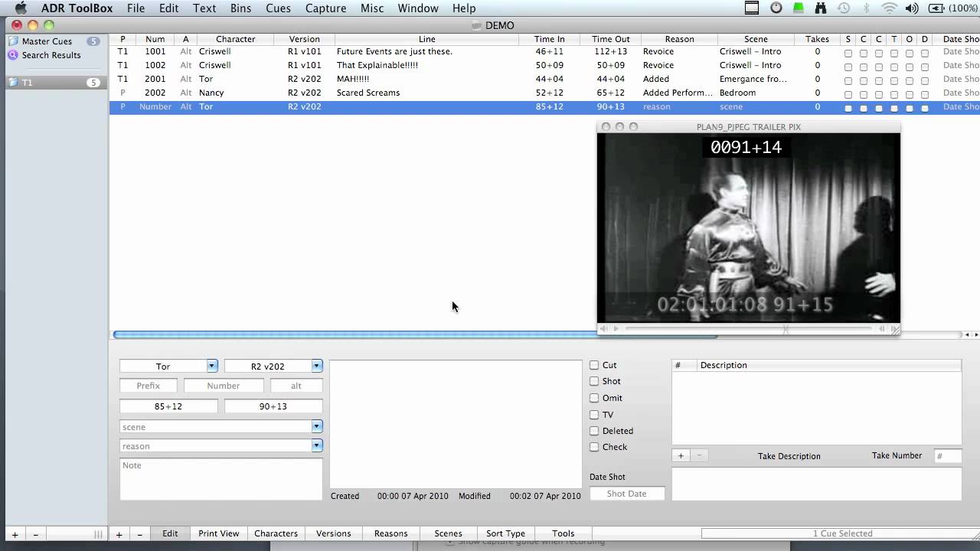Viewport: 980px width, 551px height.
Task: Enable the Deleted checkbox
Action: coord(594,431)
